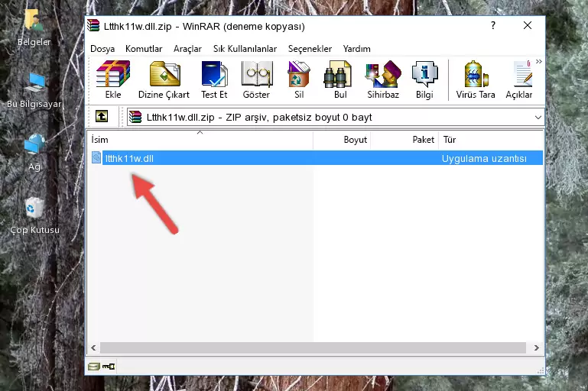This screenshot has width=588, height=391.
Task: Select the Belgeler desktop icon
Action: tap(34, 28)
